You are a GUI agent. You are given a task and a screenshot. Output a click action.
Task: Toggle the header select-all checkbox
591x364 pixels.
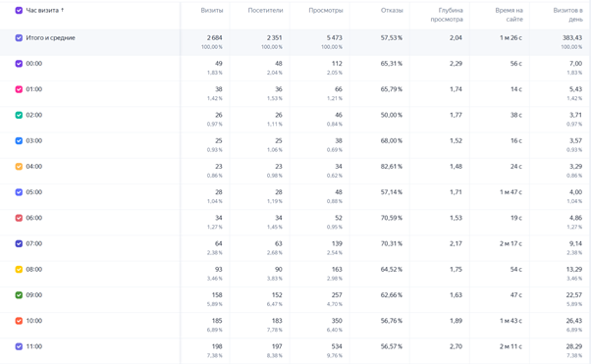click(x=19, y=10)
